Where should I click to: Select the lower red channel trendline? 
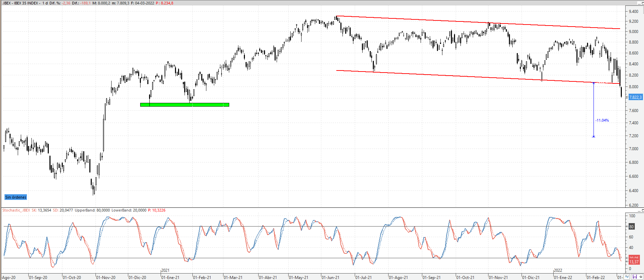tap(478, 77)
